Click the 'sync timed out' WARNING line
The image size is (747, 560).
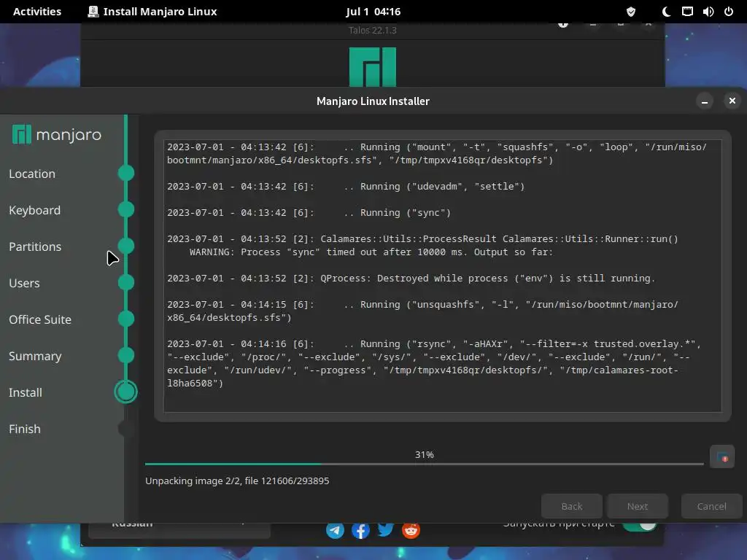(371, 252)
